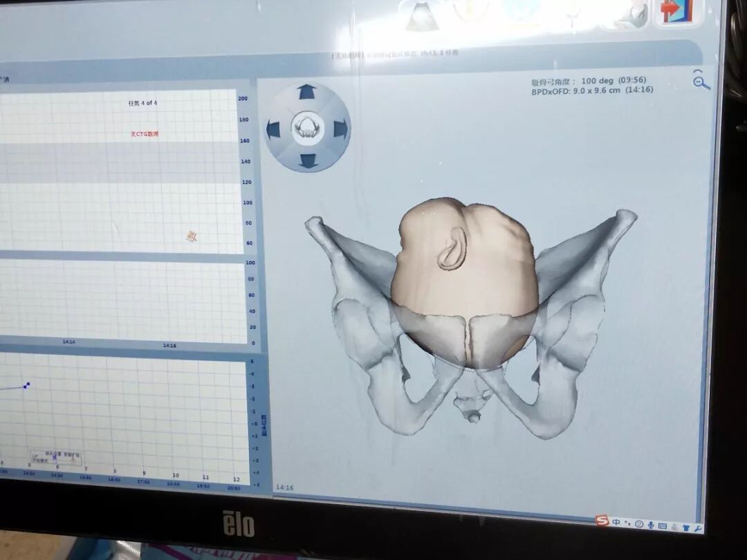
Task: Rotate the 3D model to the left
Action: coord(273,129)
